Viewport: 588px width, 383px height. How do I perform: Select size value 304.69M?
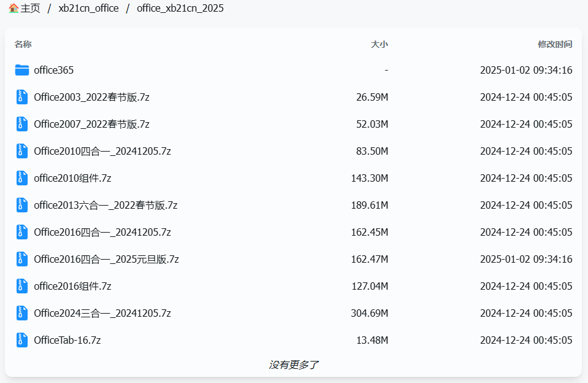click(369, 313)
